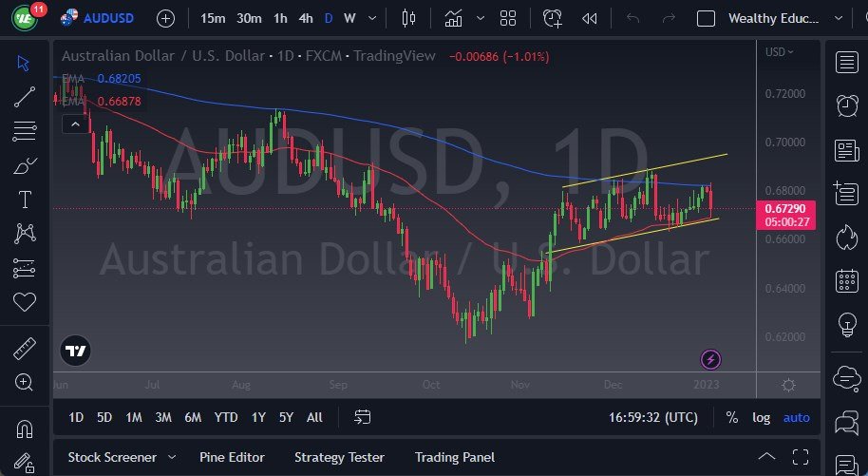Select the 15m timeframe
This screenshot has width=868, height=476.
213,19
